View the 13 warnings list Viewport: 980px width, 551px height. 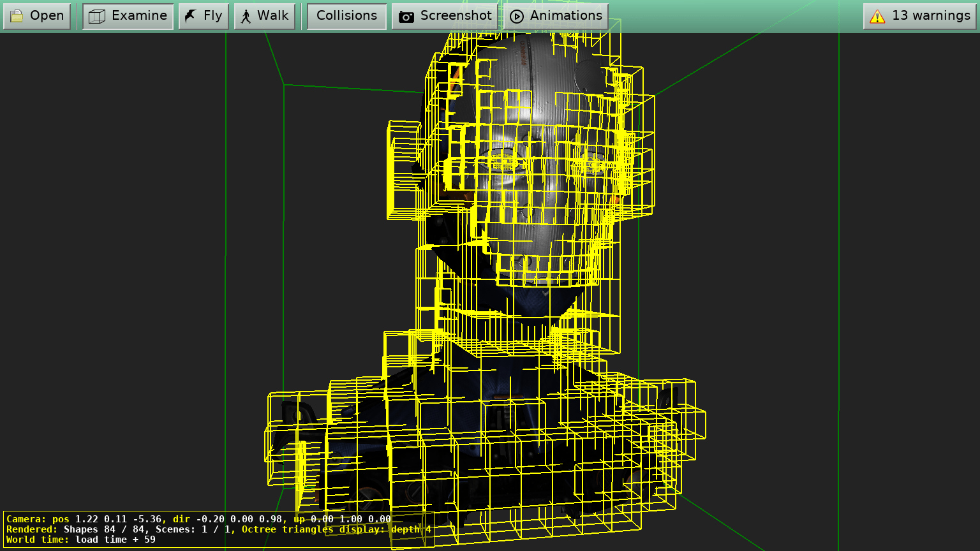(919, 16)
